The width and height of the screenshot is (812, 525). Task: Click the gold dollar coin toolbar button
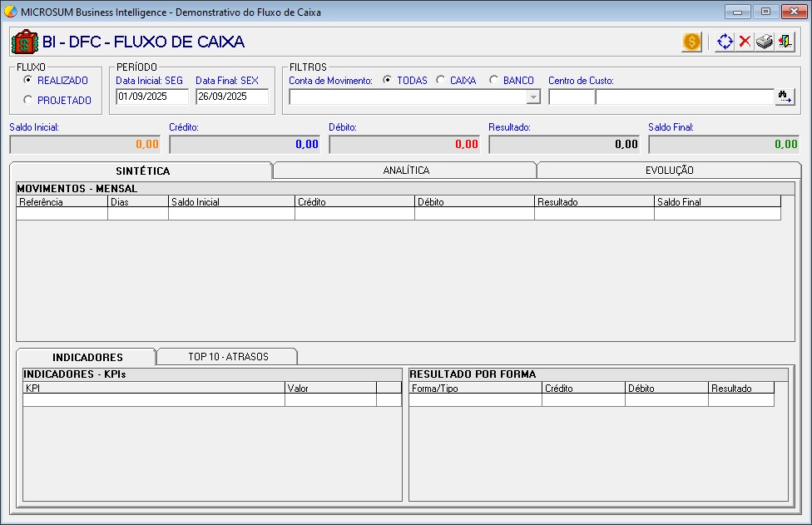click(x=691, y=42)
